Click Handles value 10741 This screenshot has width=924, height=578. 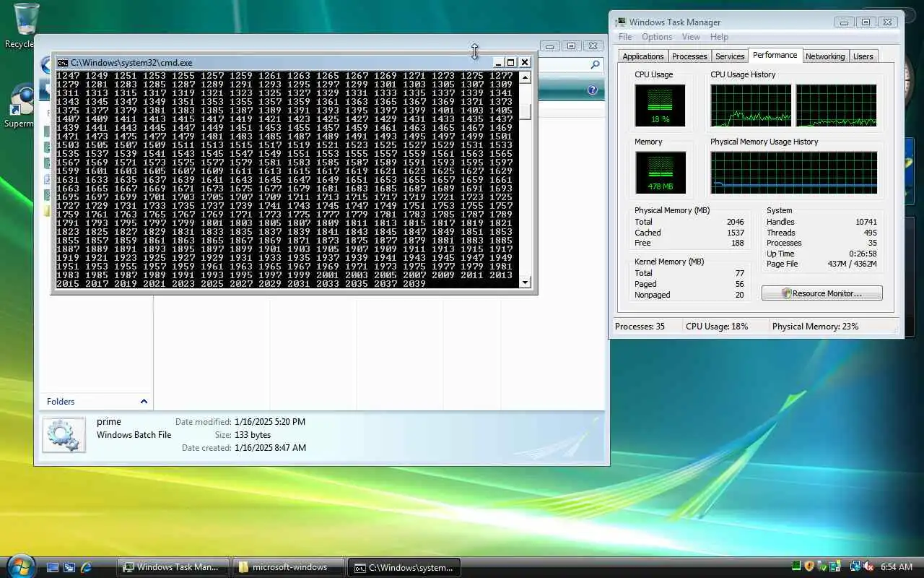point(866,222)
